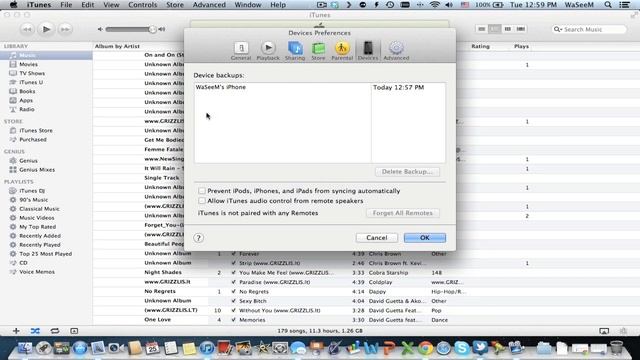Uncheck the Paradise song checkbox

(233, 282)
